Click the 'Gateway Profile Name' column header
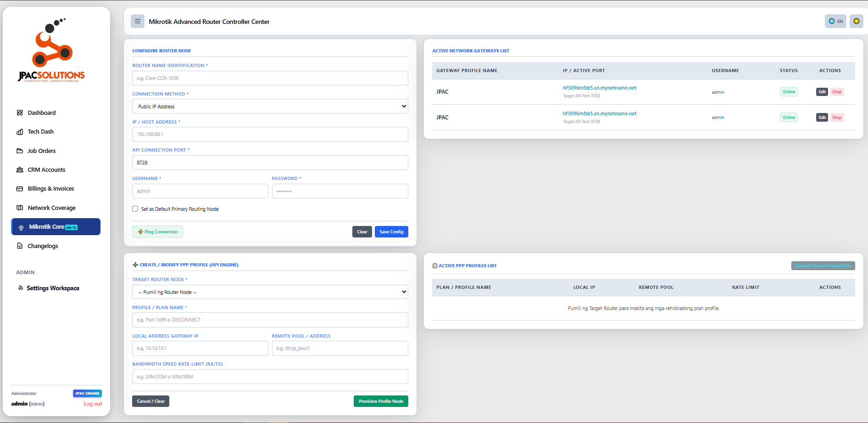The width and height of the screenshot is (868, 423). (467, 71)
